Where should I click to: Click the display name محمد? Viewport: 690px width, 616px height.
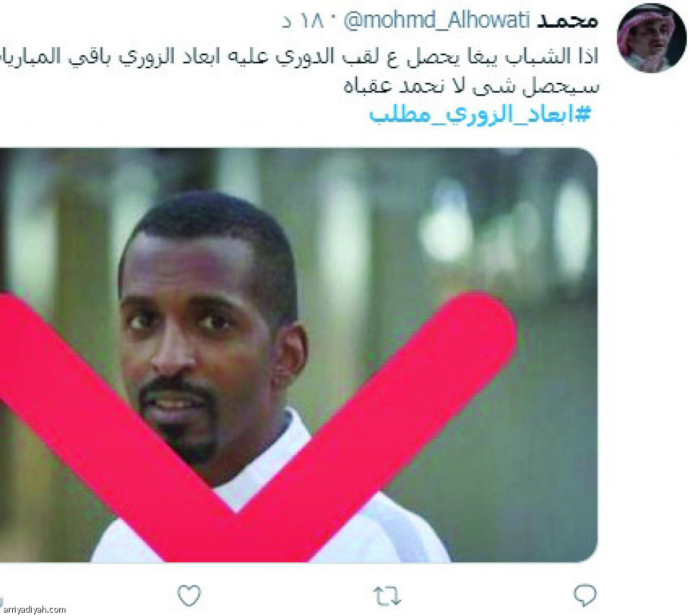coord(567,20)
